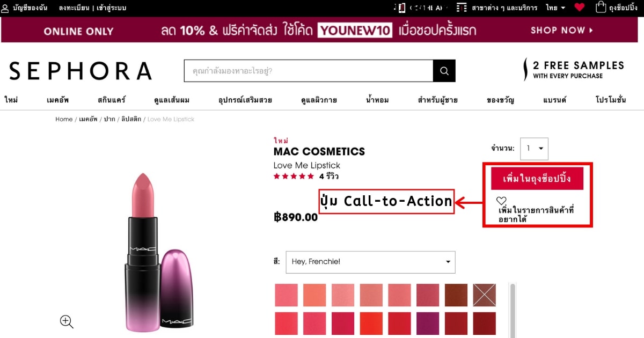
Task: Click the product search input field
Action: click(309, 71)
